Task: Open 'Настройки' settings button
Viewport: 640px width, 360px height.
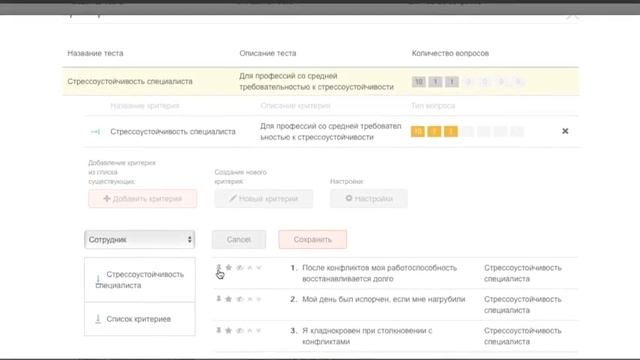Action: (x=369, y=198)
